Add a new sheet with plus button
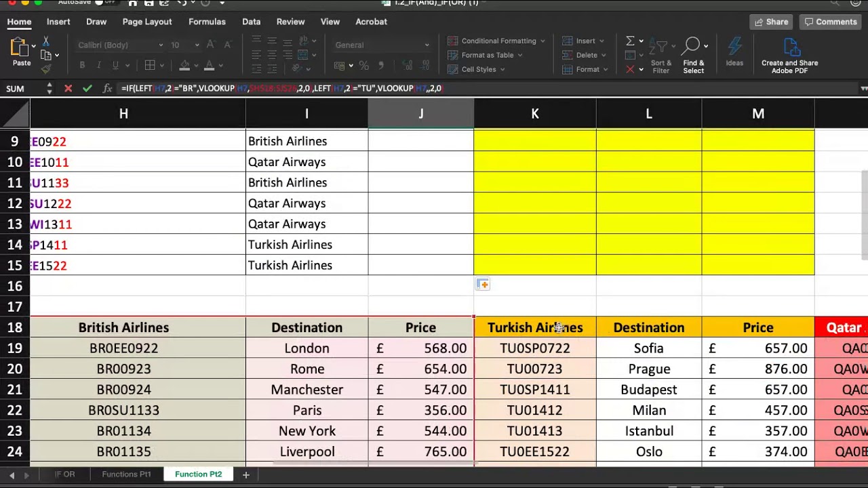 [246, 475]
